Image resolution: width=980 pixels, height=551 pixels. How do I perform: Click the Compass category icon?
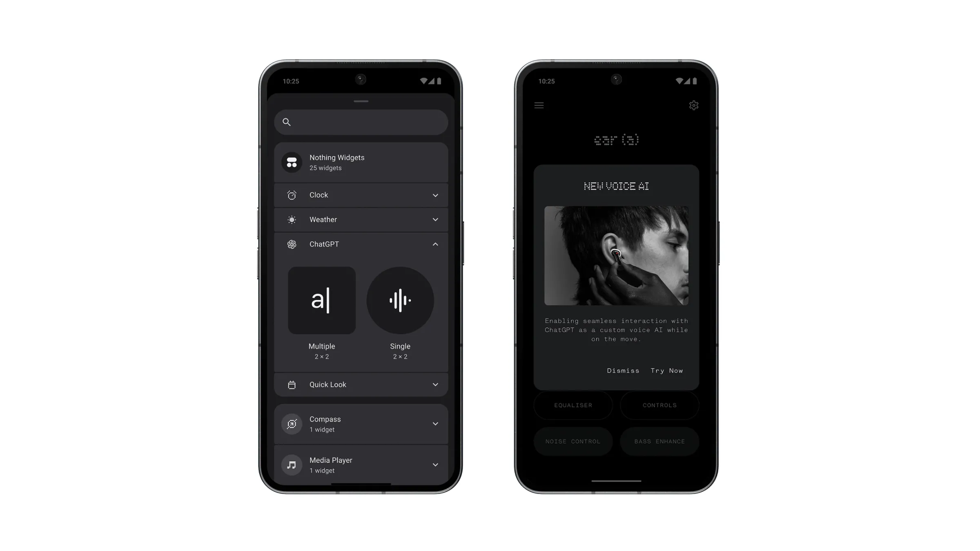(292, 423)
